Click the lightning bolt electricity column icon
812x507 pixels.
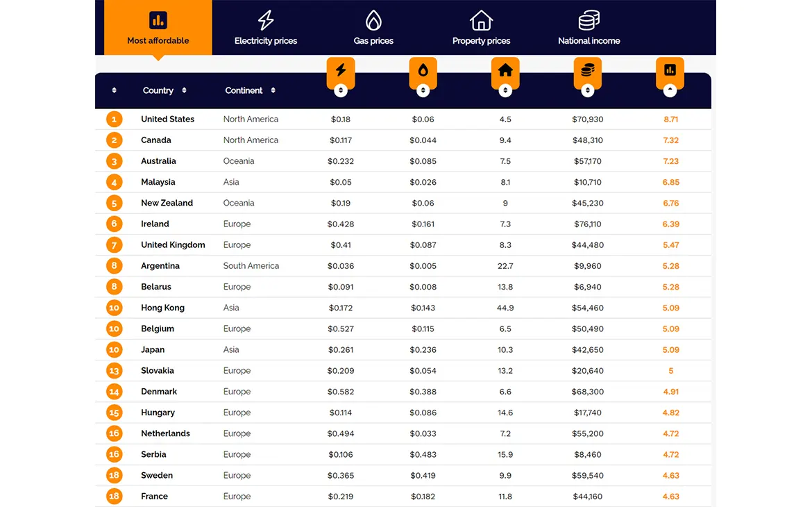[x=341, y=69]
